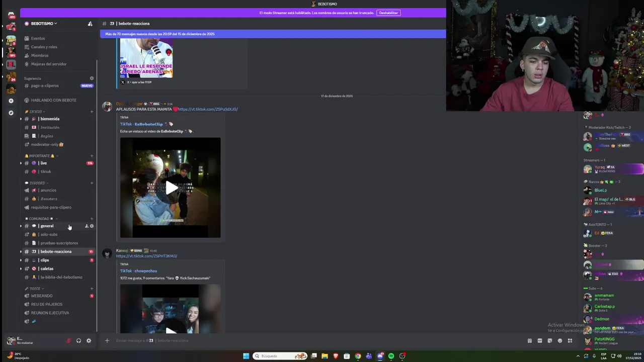Screen dimensions: 644x362
Task: Open the Boosters channel
Action: pyautogui.click(x=49, y=199)
